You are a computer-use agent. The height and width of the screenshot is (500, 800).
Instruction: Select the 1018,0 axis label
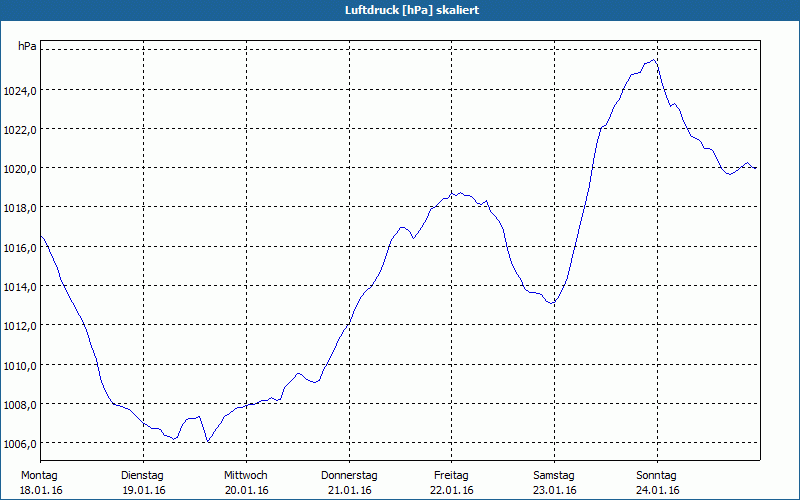pos(20,208)
